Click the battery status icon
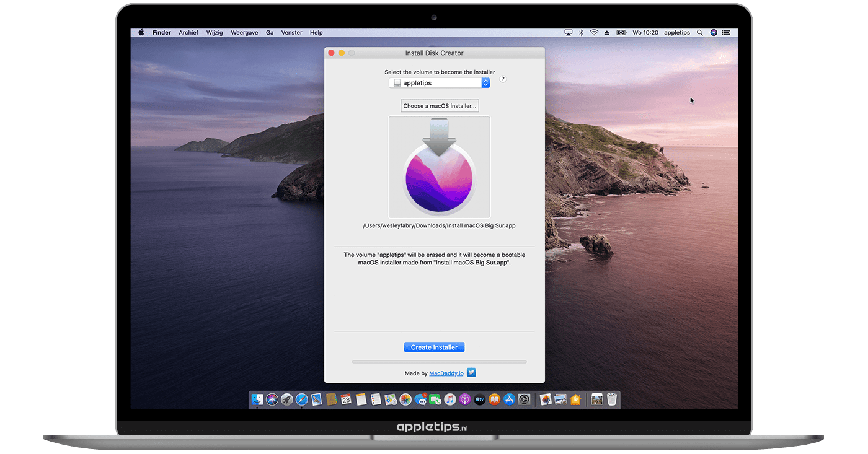 click(x=621, y=33)
